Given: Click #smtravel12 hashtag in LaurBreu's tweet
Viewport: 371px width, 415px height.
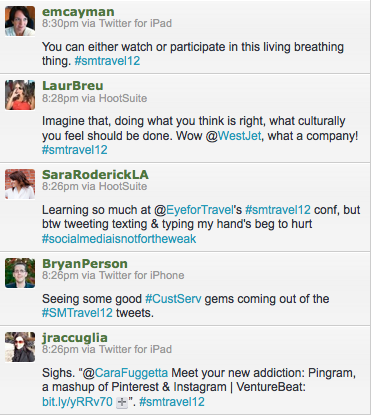Looking at the screenshot, I should (75, 150).
